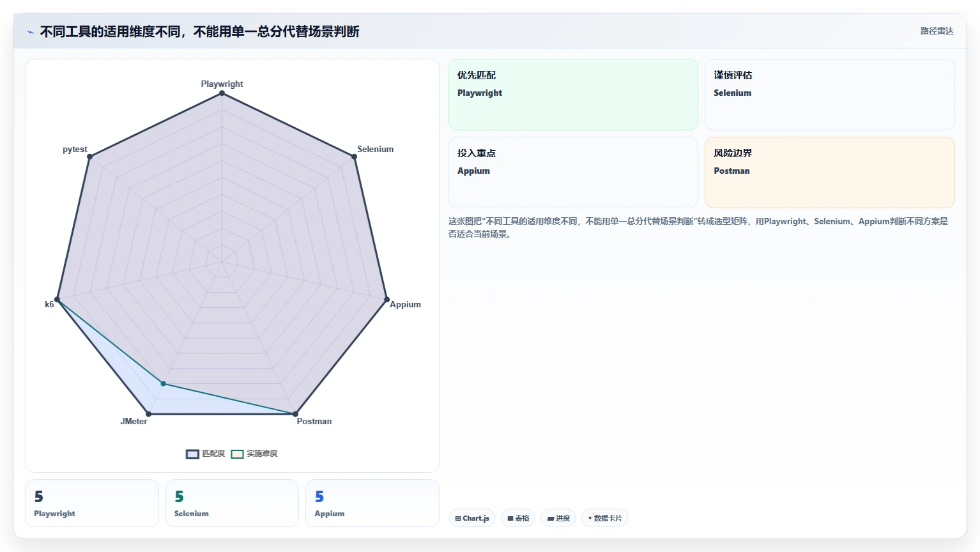Click the pytest vertex point on radar
This screenshot has height=552, width=980.
pos(90,157)
